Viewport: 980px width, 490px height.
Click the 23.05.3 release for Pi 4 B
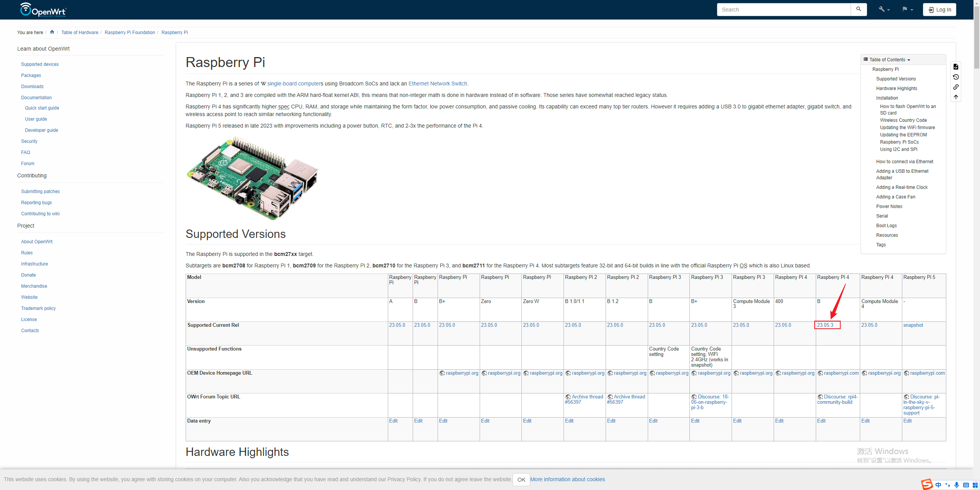(825, 325)
